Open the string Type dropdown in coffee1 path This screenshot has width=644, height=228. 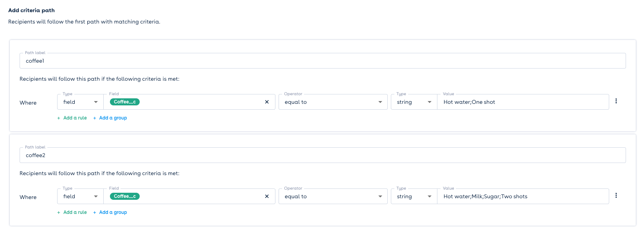[x=414, y=102]
